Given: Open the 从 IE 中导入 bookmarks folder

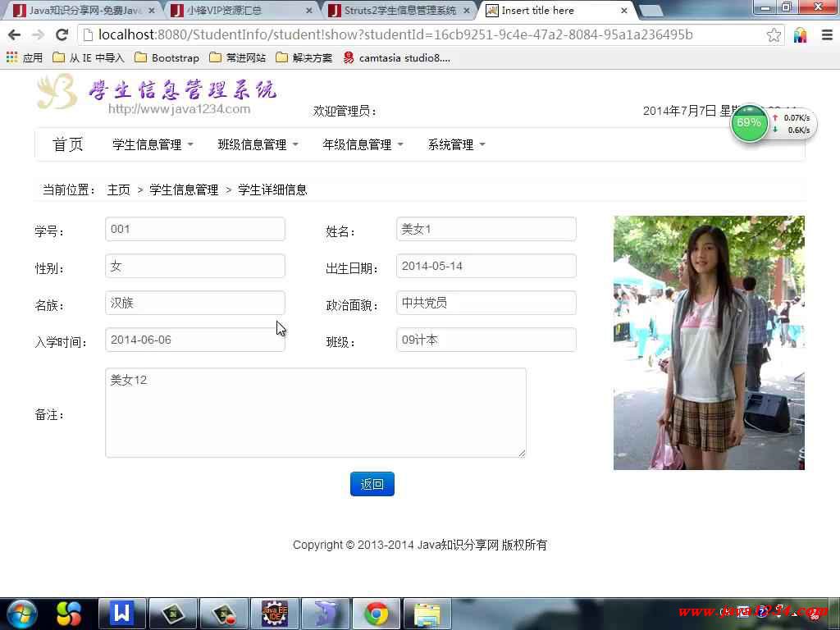Looking at the screenshot, I should 89,57.
